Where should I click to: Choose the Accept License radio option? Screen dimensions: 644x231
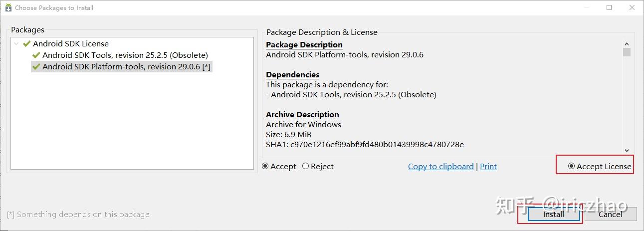[572, 167]
